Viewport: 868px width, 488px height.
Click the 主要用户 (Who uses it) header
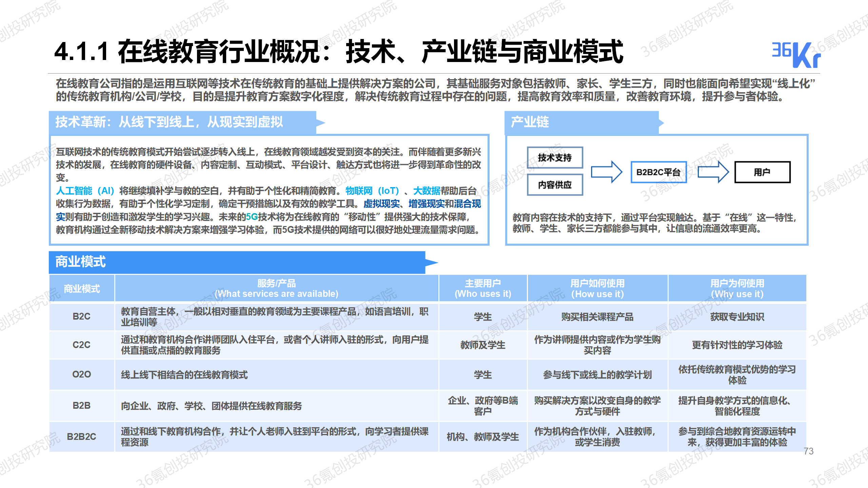coord(483,288)
